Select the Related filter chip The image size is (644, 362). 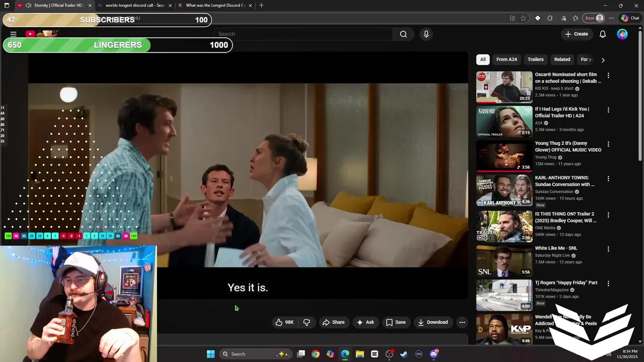562,59
